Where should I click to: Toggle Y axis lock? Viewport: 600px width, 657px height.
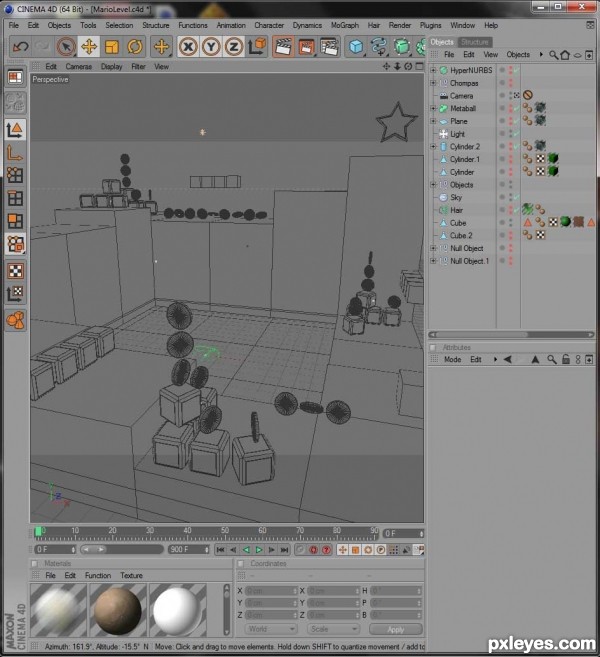click(211, 47)
